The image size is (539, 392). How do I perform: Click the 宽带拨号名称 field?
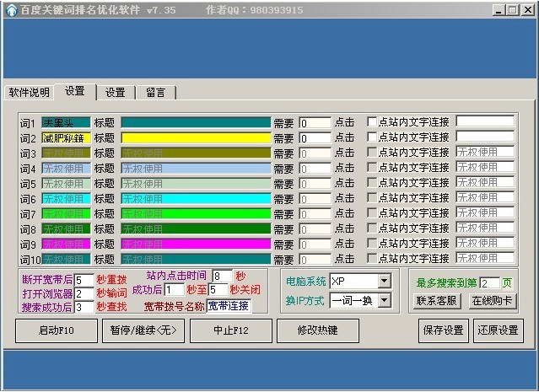tap(229, 306)
